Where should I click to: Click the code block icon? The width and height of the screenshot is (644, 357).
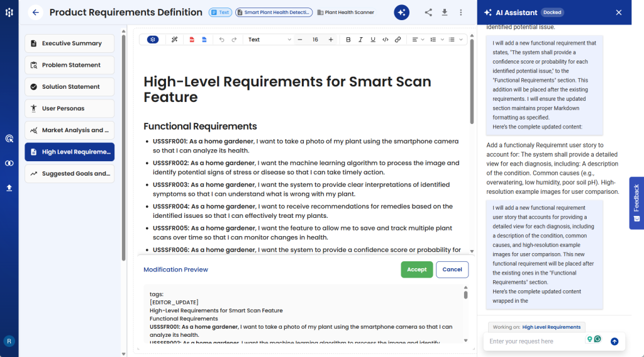[x=386, y=40]
